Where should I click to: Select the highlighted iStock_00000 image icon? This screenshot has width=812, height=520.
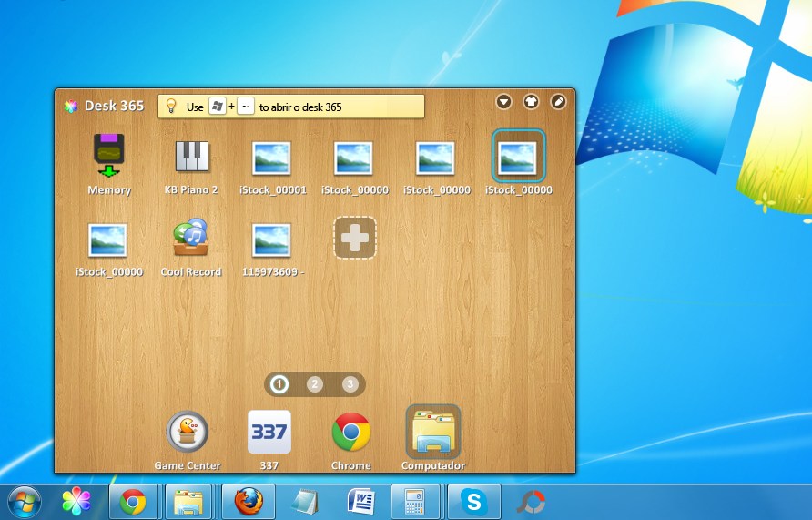coord(518,157)
